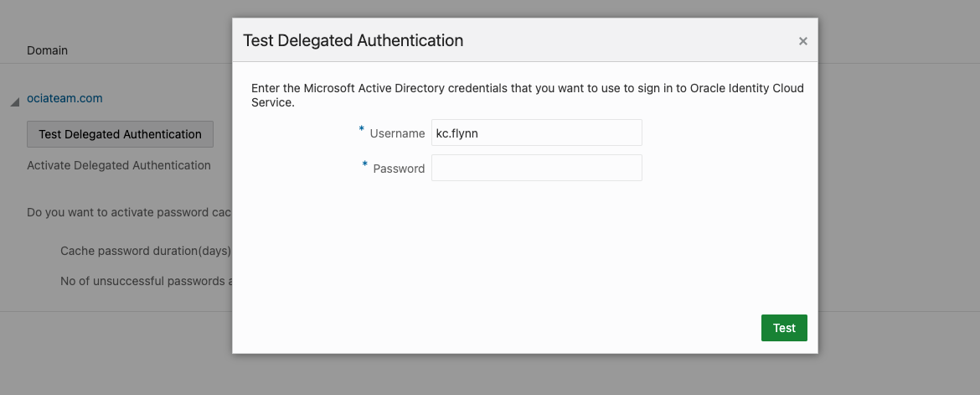Click the Cache password duration(days) label
Image resolution: width=980 pixels, height=395 pixels.
coord(146,251)
